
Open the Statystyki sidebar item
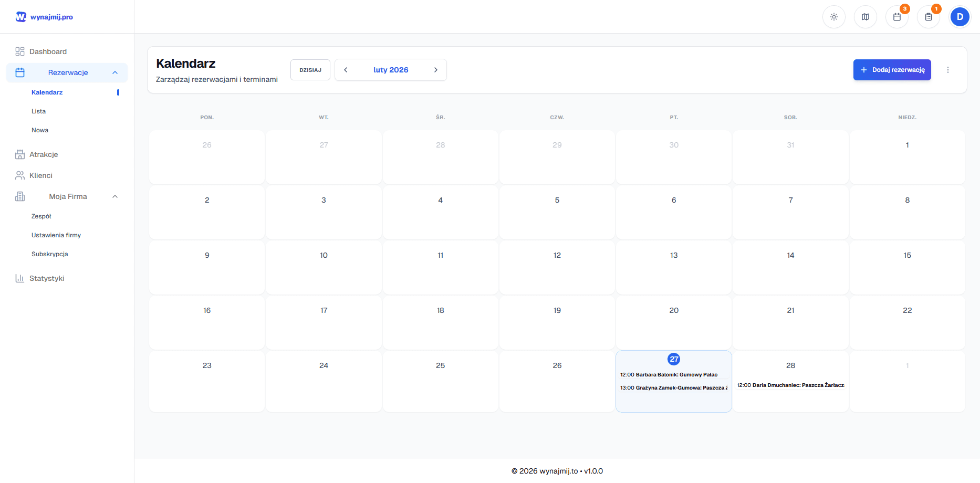(47, 278)
